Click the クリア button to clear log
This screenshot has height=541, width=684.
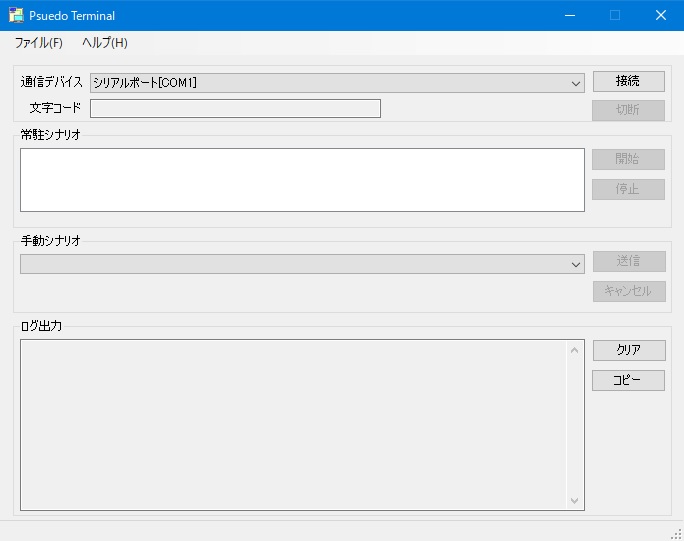point(629,350)
